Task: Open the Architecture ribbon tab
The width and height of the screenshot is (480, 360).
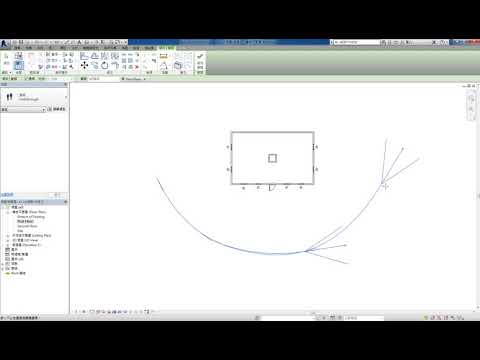Action: tap(17, 48)
